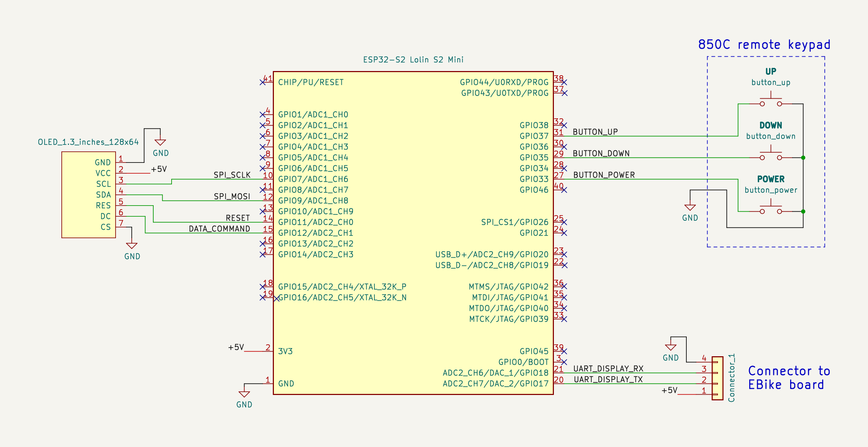868x447 pixels.
Task: Select the DATA_COMMAND net label
Action: [x=219, y=229]
